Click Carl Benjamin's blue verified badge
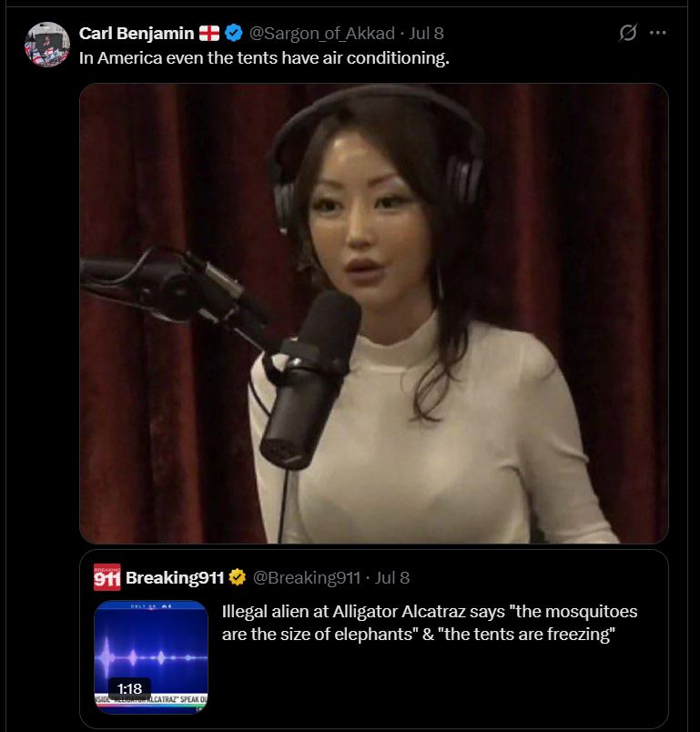Image resolution: width=700 pixels, height=732 pixels. pos(234,33)
